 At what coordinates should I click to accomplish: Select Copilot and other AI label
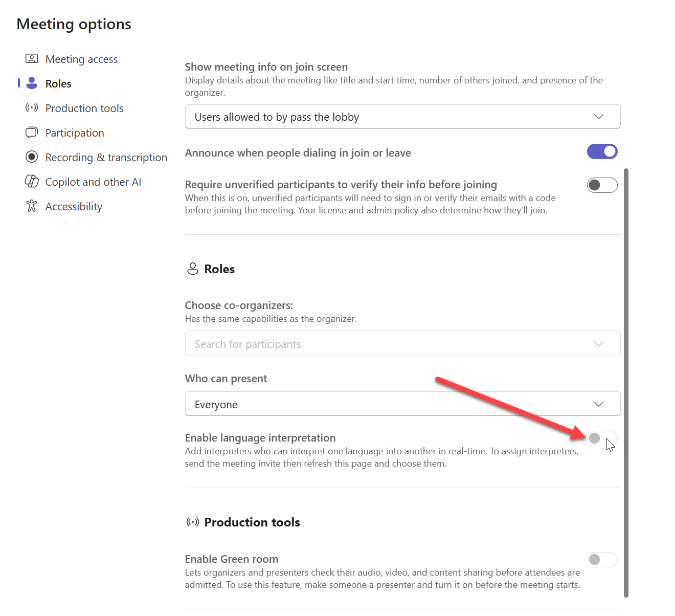(x=93, y=182)
